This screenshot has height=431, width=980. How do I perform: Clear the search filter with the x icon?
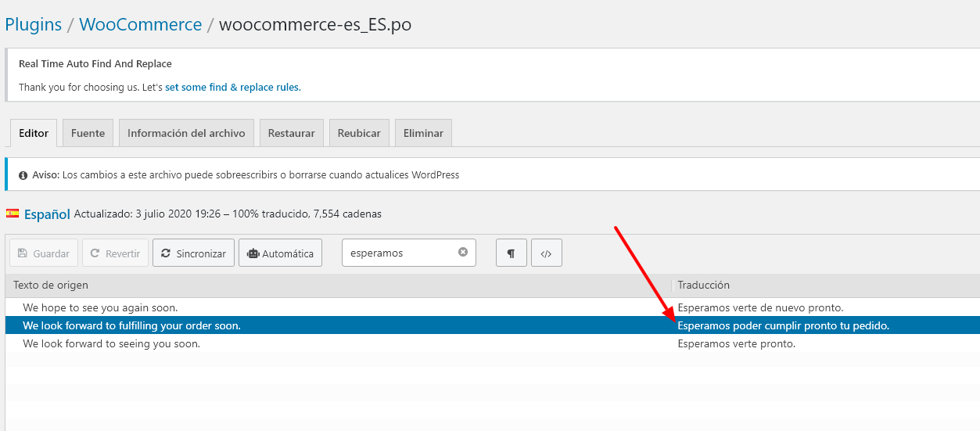pos(462,252)
